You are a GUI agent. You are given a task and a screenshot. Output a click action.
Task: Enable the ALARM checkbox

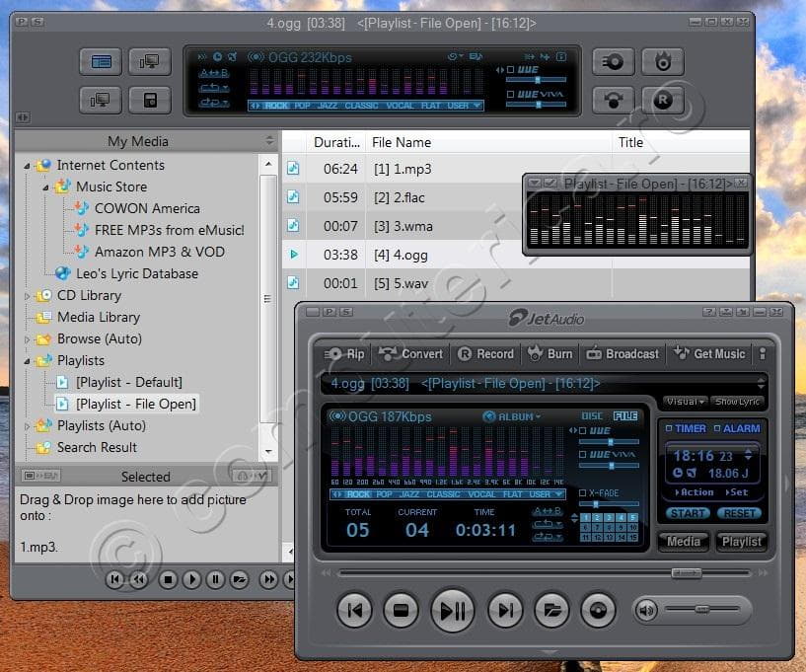click(x=717, y=428)
